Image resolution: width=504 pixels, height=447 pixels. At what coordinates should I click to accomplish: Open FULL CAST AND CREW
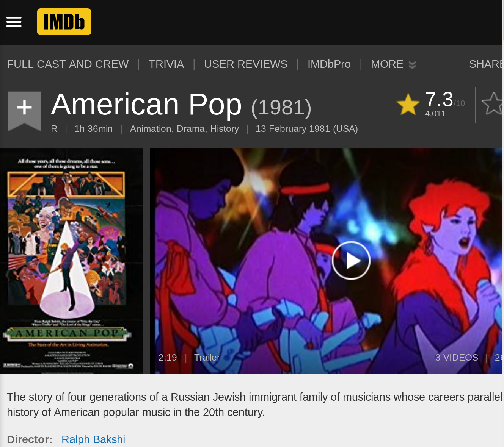68,64
